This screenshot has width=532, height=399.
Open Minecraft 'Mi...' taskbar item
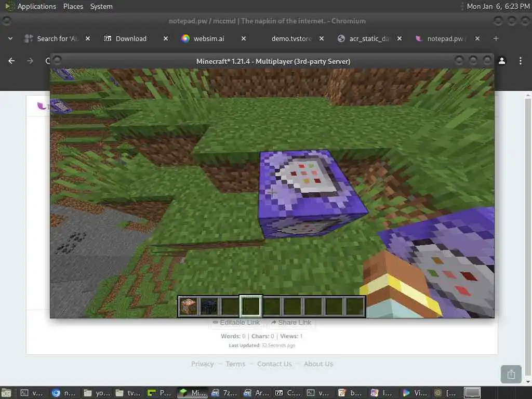[x=191, y=393]
